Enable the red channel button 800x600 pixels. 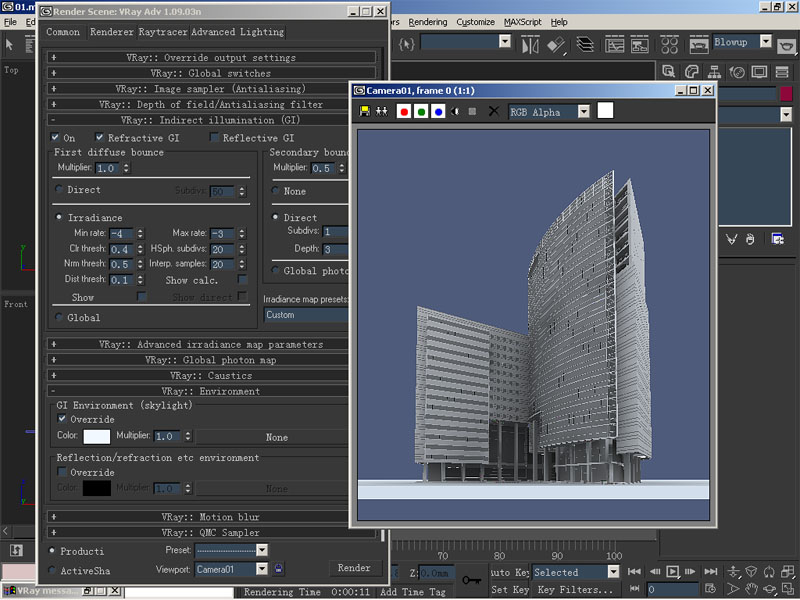pyautogui.click(x=404, y=111)
